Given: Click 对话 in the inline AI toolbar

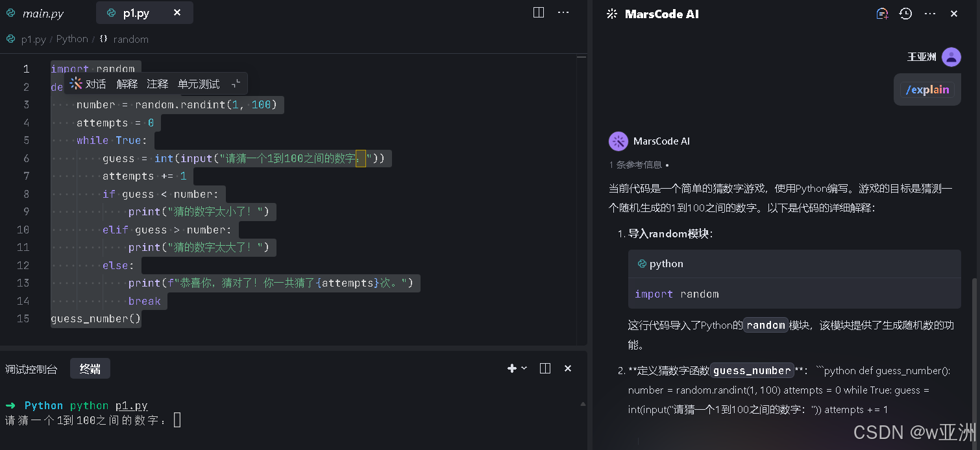Looking at the screenshot, I should pos(96,84).
